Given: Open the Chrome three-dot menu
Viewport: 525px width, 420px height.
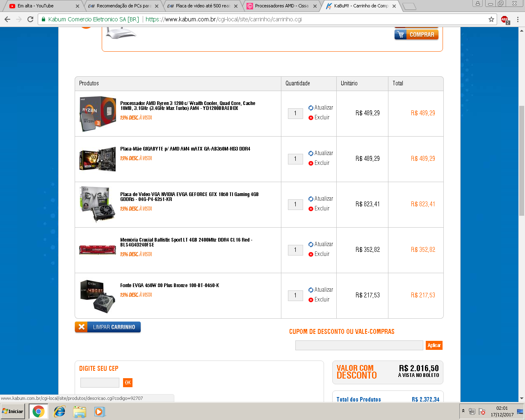Looking at the screenshot, I should (x=518, y=19).
